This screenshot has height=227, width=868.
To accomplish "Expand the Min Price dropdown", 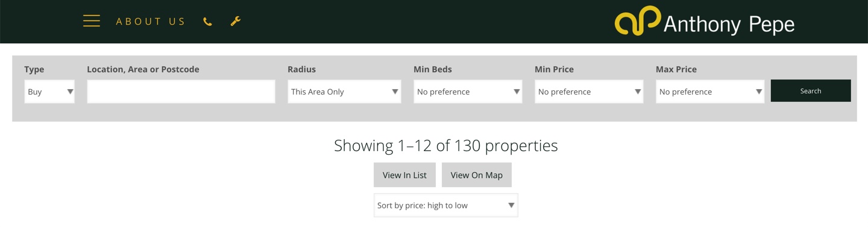I will pos(589,92).
